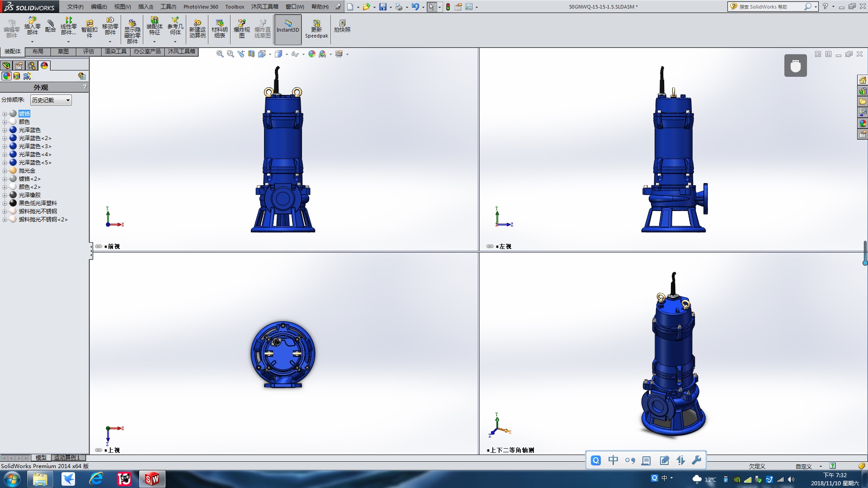This screenshot has width=868, height=488.
Task: Click the 智能扣件 smart fasteners icon
Action: pyautogui.click(x=89, y=29)
